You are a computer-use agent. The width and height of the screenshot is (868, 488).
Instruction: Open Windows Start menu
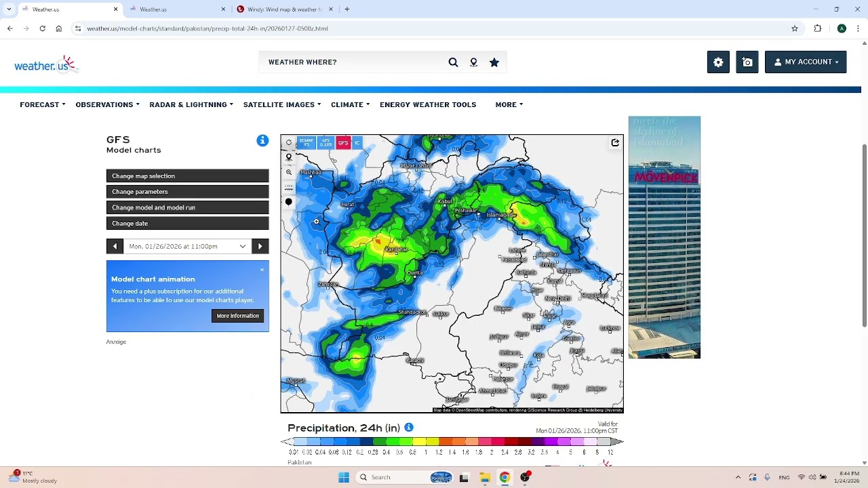[344, 477]
